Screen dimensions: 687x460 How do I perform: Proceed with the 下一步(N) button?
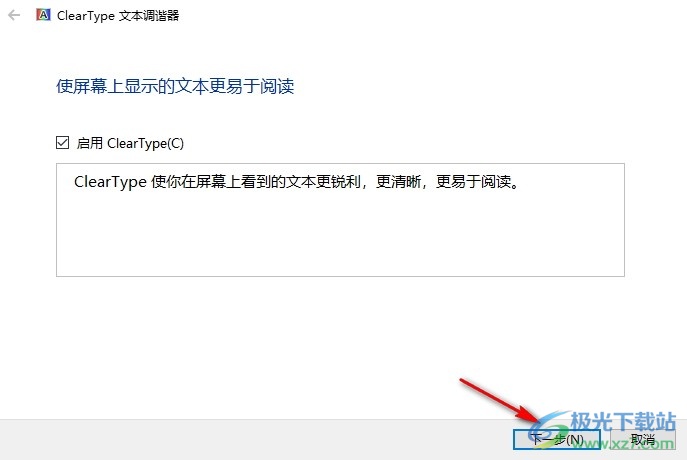[x=556, y=439]
